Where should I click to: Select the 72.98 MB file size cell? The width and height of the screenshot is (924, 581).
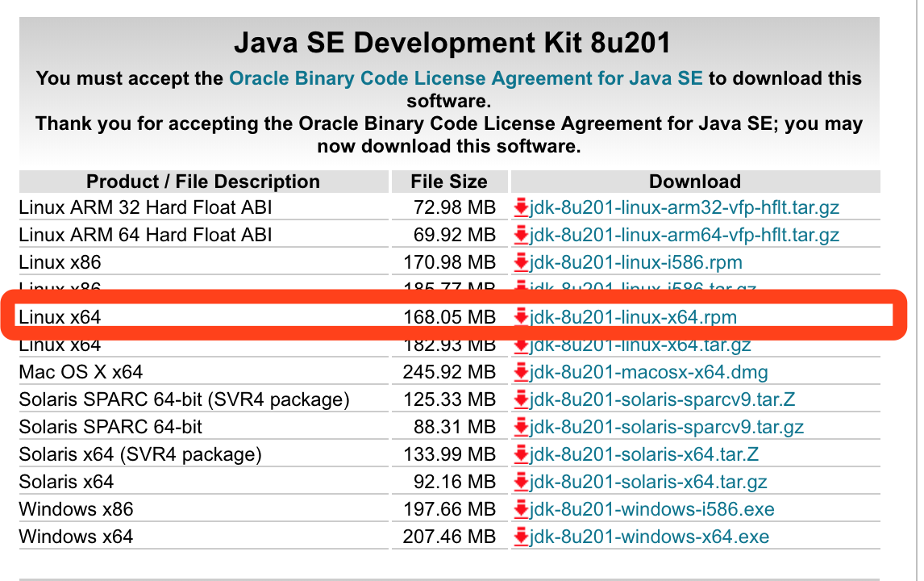[454, 207]
